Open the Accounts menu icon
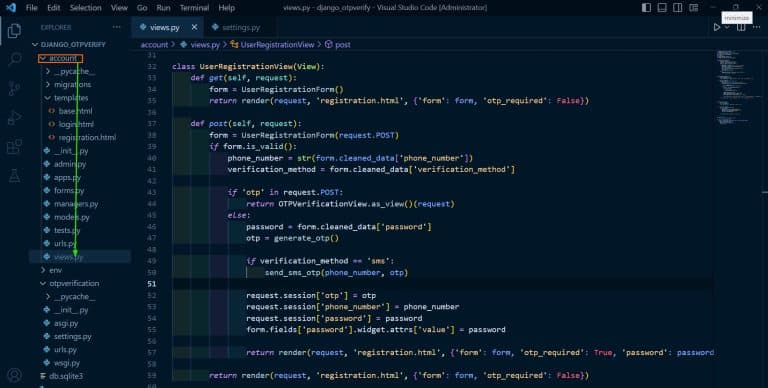This screenshot has width=768, height=388. (14, 375)
